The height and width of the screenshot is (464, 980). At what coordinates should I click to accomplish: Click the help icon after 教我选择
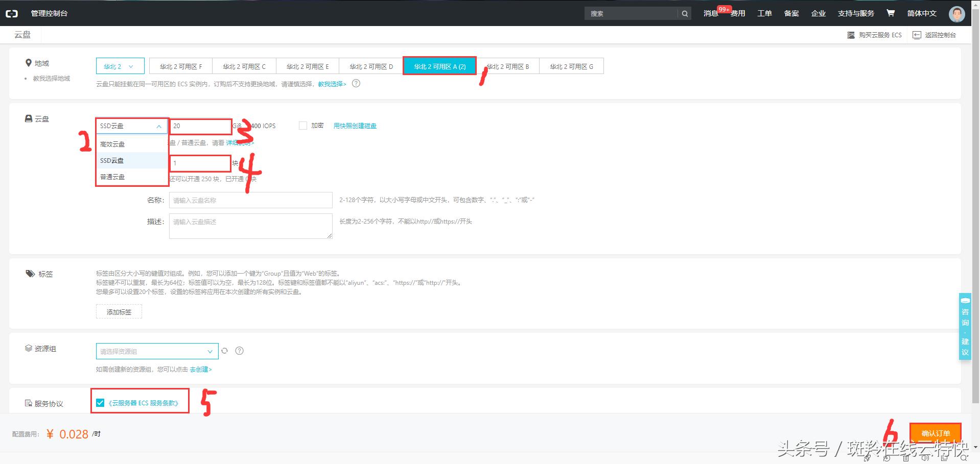pyautogui.click(x=356, y=83)
